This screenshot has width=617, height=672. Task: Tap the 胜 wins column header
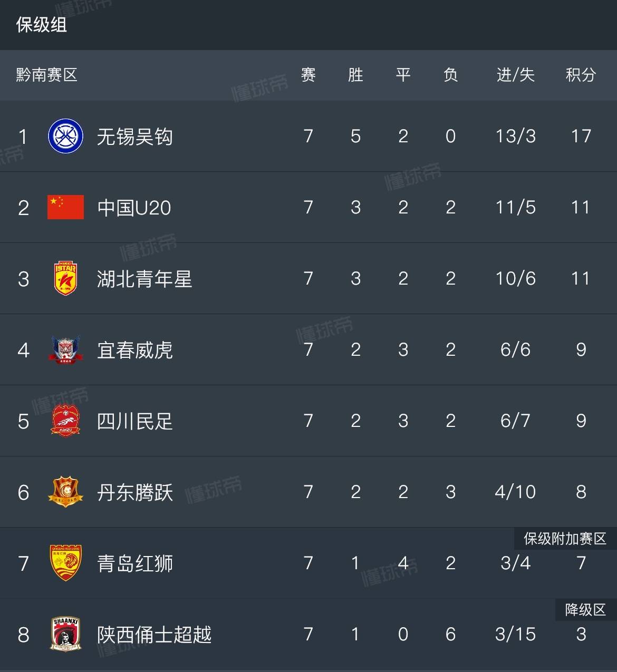click(x=355, y=75)
